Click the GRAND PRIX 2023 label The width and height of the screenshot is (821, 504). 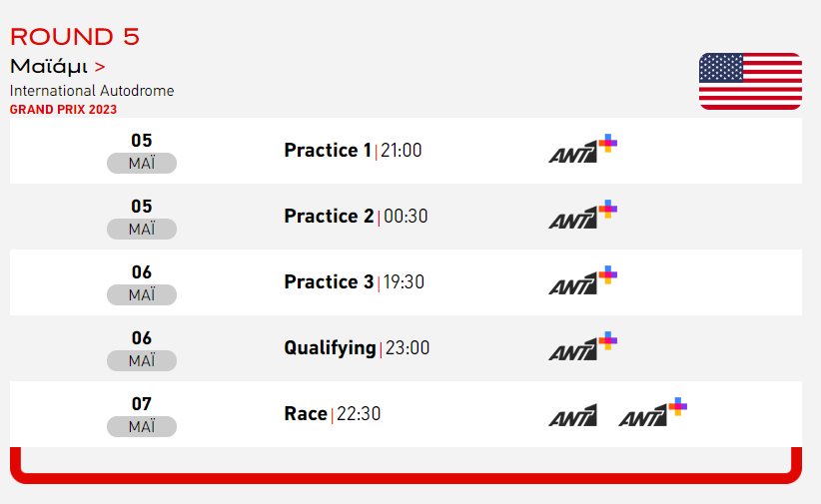[63, 110]
